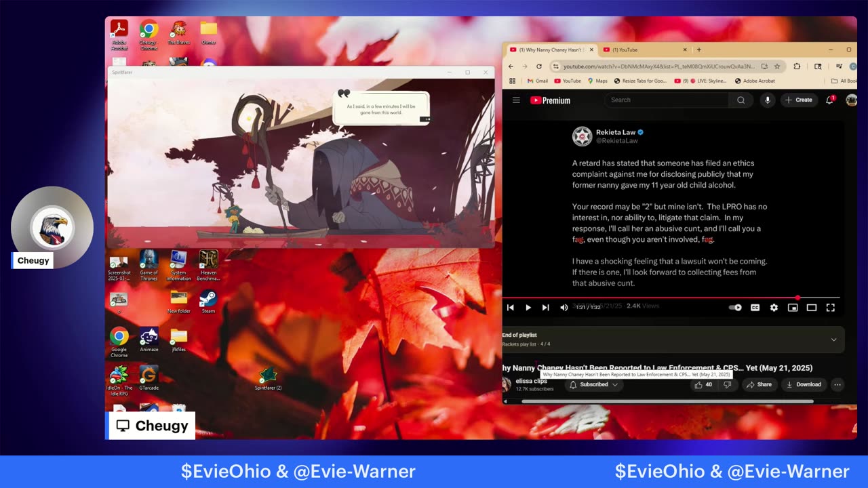
Task: Download the video
Action: [804, 384]
